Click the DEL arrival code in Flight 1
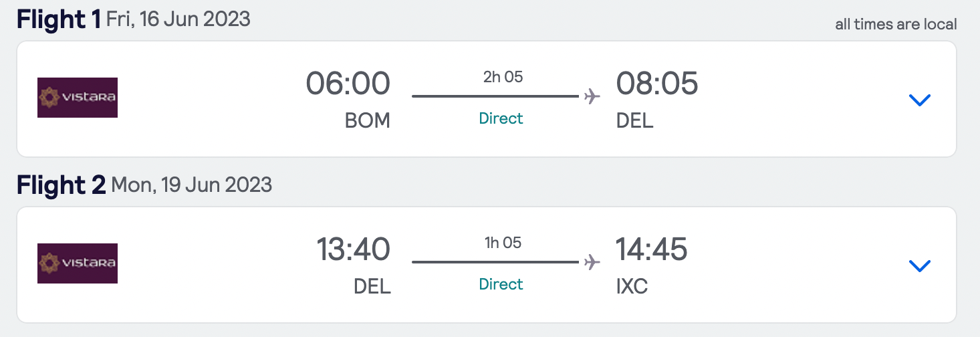 634,121
